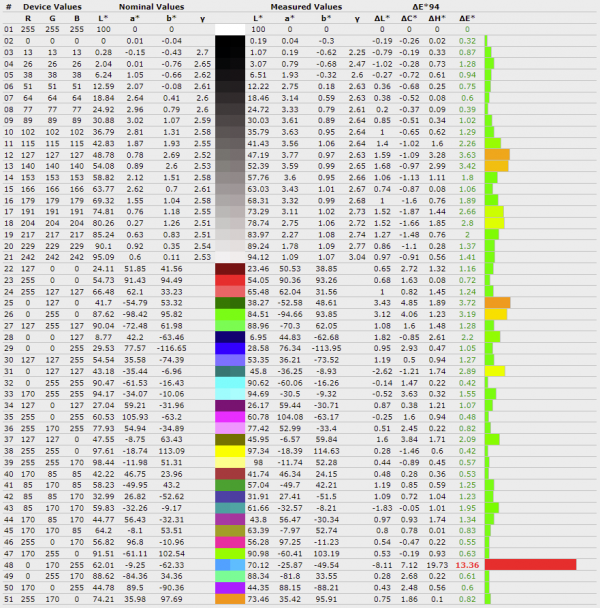Select the yellow error bar in row 31

495,371
